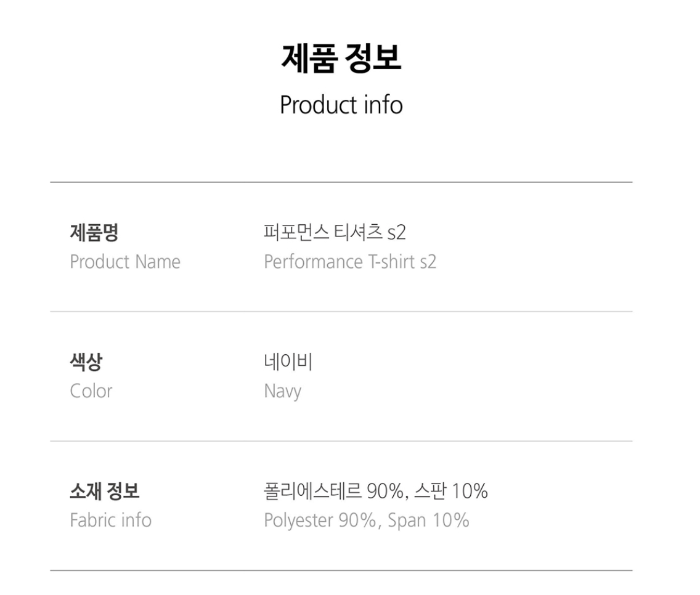Click the 폴리에스테르 word
This screenshot has width=700, height=595.
[312, 492]
